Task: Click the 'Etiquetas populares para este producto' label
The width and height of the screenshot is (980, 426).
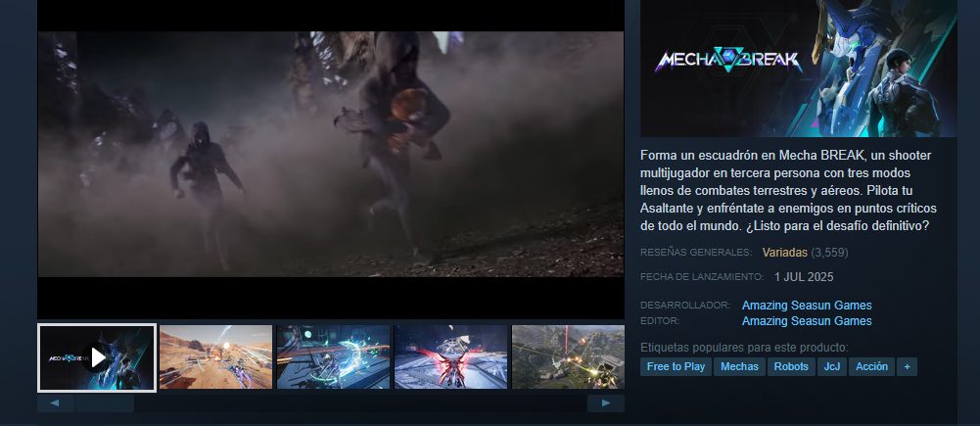Action: click(x=744, y=348)
